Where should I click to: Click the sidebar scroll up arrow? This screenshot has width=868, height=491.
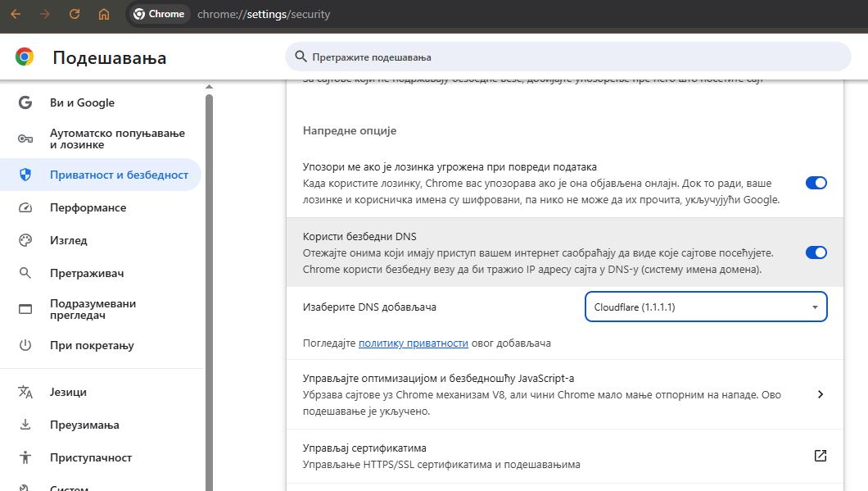point(209,86)
